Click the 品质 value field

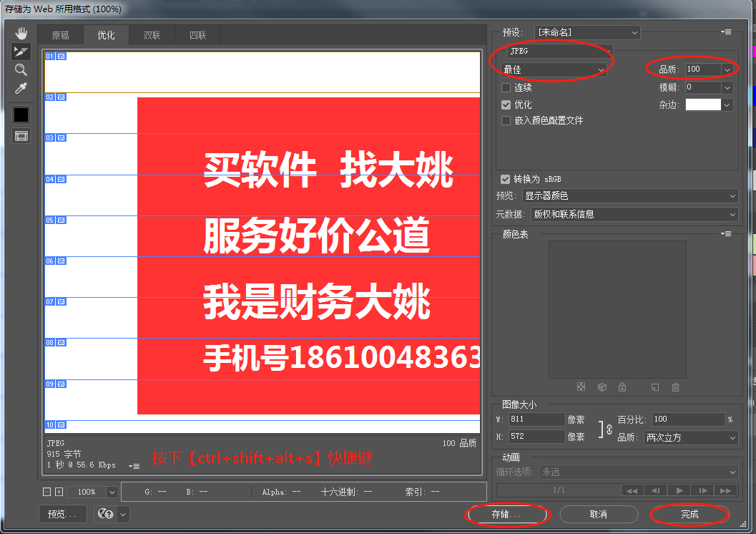703,69
